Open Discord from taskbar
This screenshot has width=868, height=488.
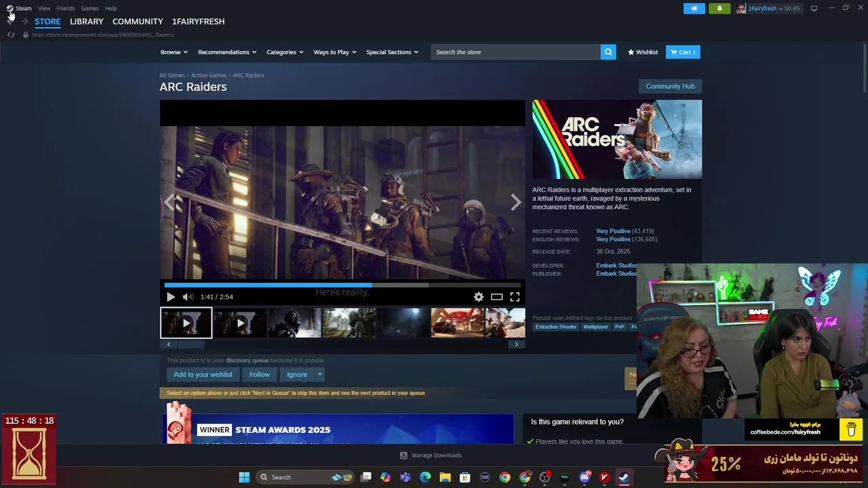point(585,477)
